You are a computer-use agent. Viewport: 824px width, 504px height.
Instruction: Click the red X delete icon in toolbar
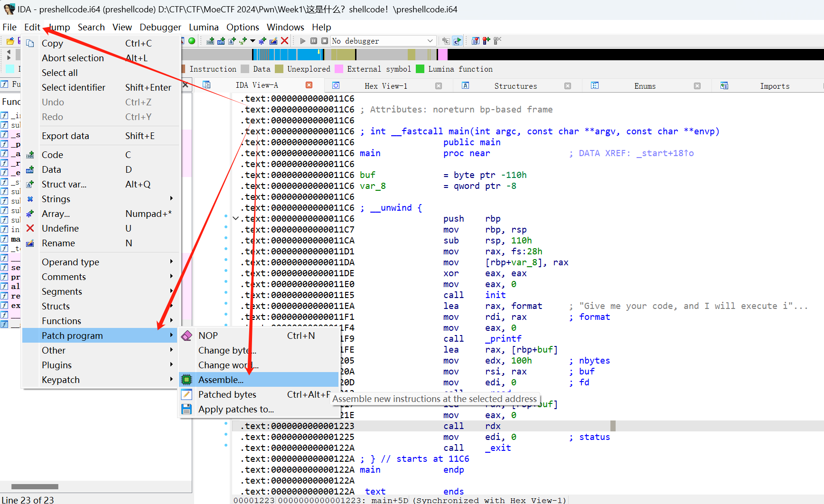284,41
